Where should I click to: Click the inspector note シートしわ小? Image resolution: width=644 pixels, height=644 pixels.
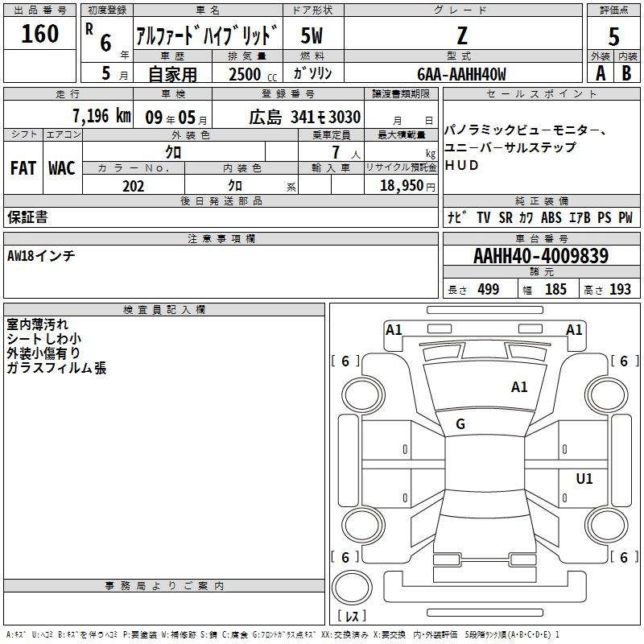click(x=44, y=338)
